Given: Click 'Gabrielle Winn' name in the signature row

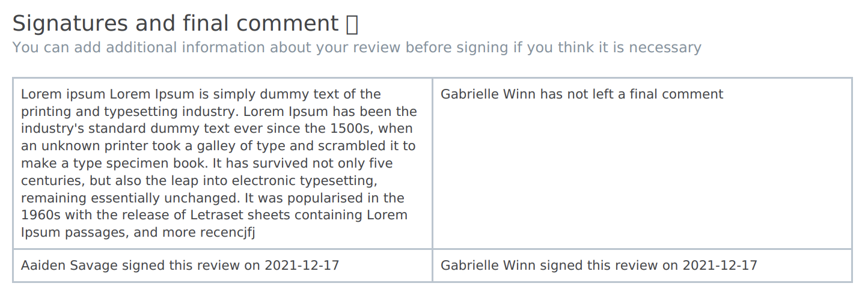Looking at the screenshot, I should pyautogui.click(x=488, y=266).
